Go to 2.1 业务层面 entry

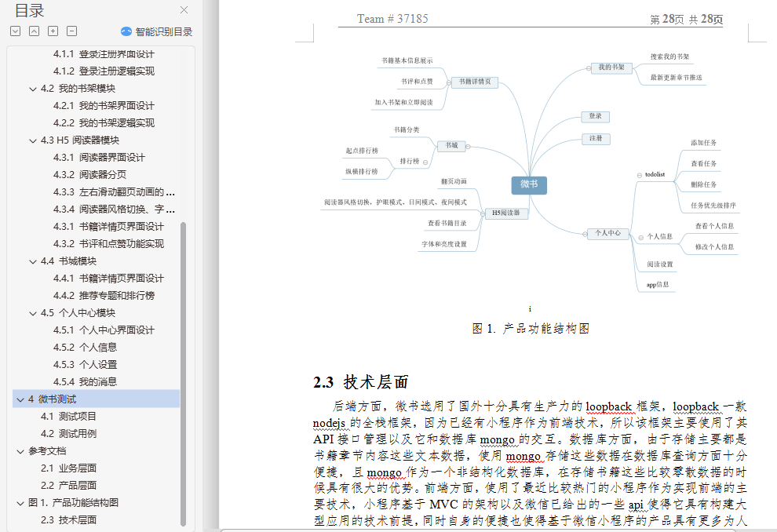(x=68, y=468)
